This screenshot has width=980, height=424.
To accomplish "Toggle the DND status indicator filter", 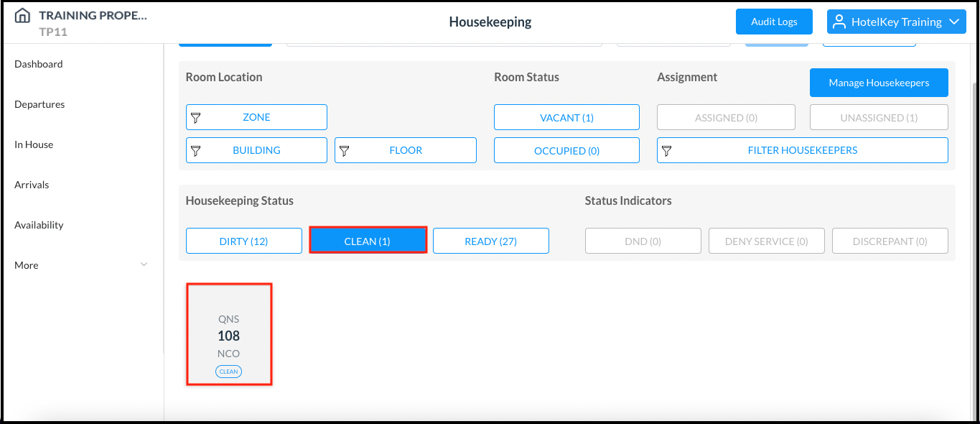I will 643,241.
